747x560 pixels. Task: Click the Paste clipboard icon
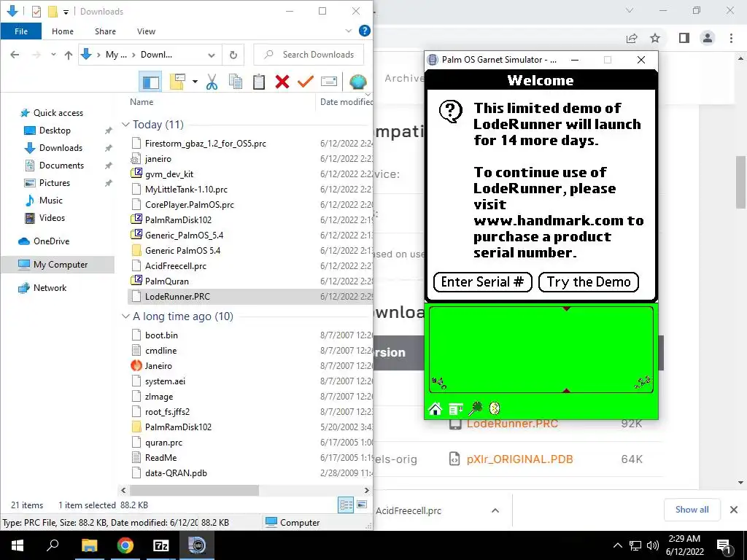[x=259, y=82]
